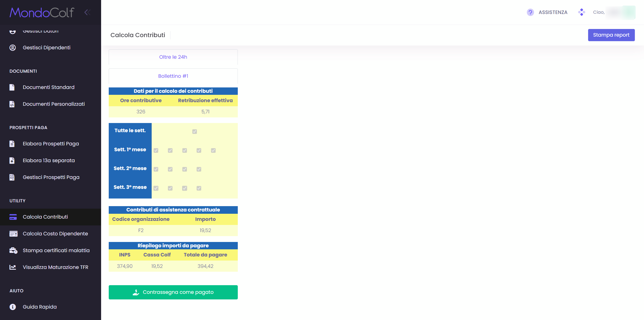This screenshot has height=320, width=644.
Task: Click the Documenti Personalizzati code-file icon
Action: (12, 104)
